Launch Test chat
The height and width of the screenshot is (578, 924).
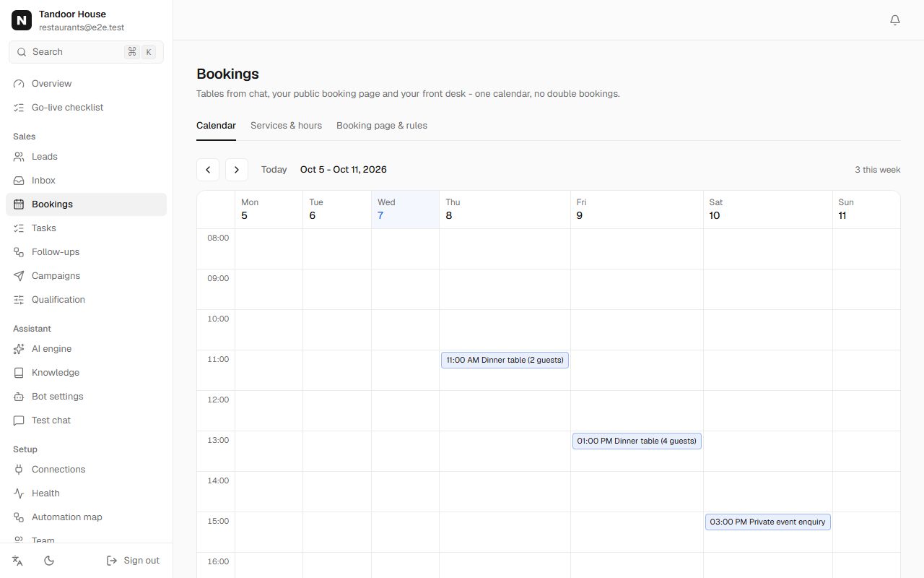86,420
